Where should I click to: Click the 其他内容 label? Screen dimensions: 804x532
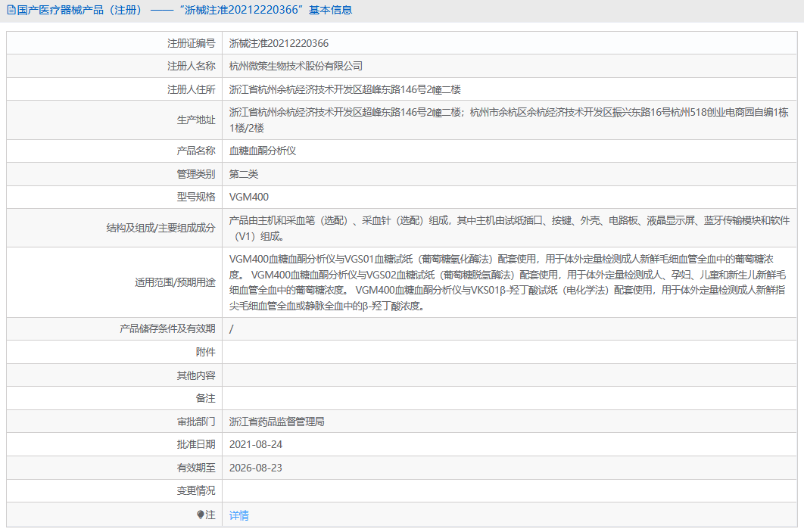[x=196, y=375]
